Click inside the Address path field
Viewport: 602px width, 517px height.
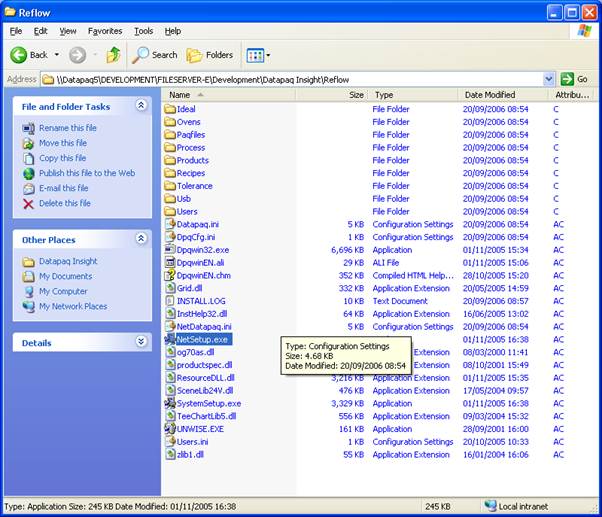click(292, 79)
